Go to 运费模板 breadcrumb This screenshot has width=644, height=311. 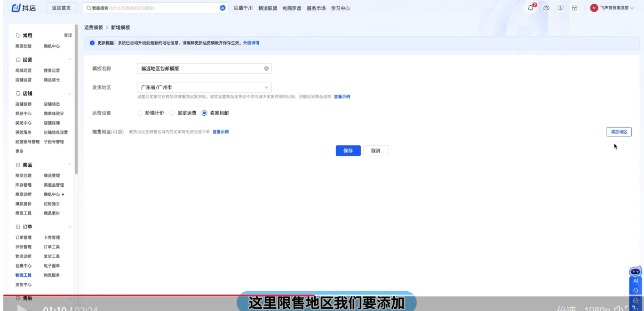(94, 28)
